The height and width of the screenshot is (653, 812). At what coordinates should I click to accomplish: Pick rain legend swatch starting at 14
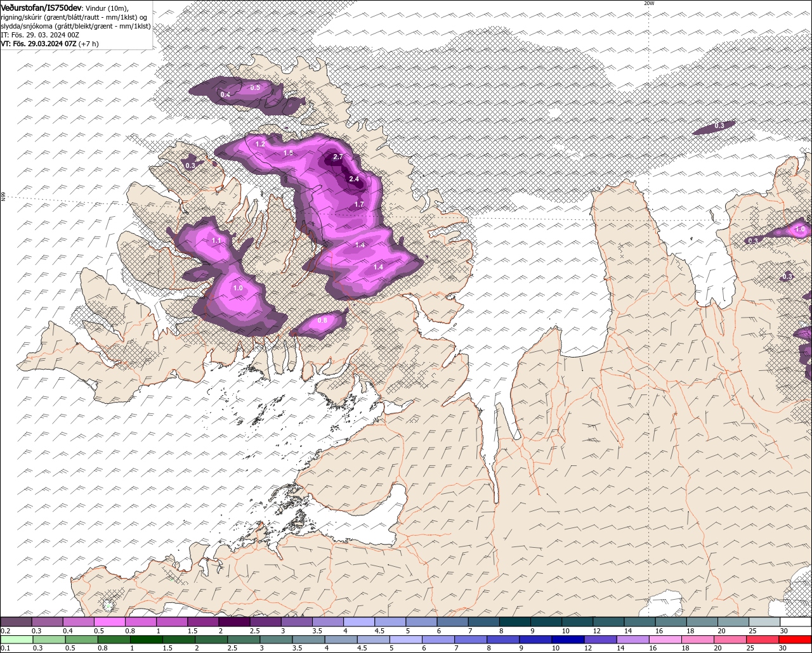633,640
